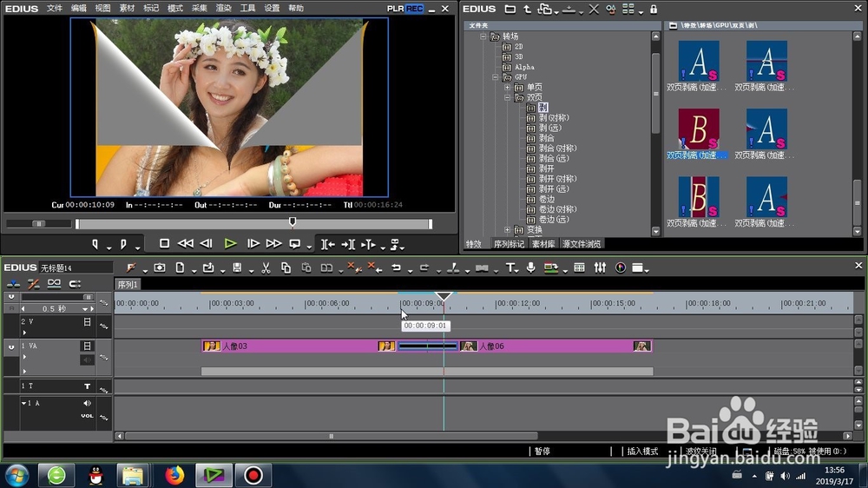
Task: Open the 素材 menu
Action: [127, 9]
